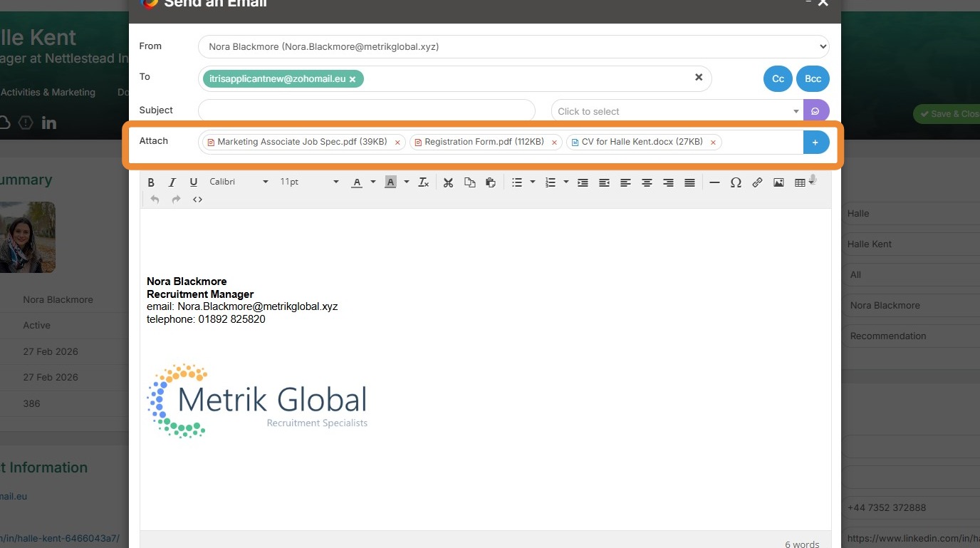
Task: Open the LinkedIn icon on Halle Kent's record
Action: (49, 123)
